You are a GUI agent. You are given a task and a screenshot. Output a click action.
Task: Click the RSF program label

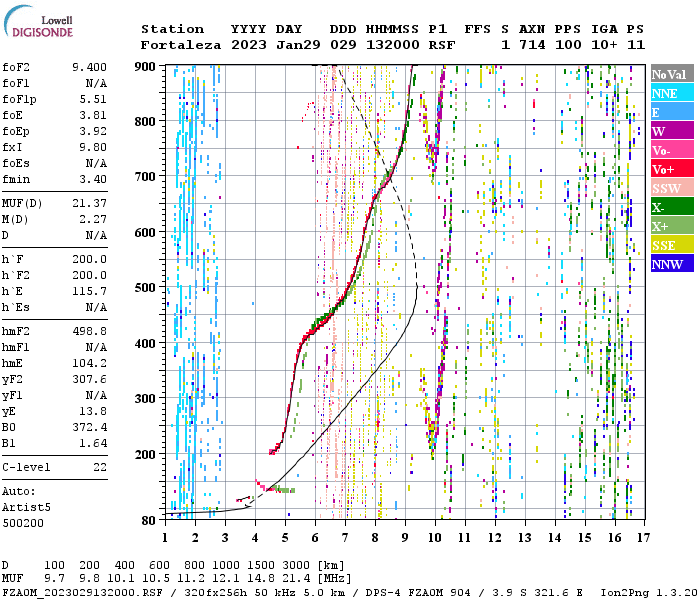[x=442, y=45]
